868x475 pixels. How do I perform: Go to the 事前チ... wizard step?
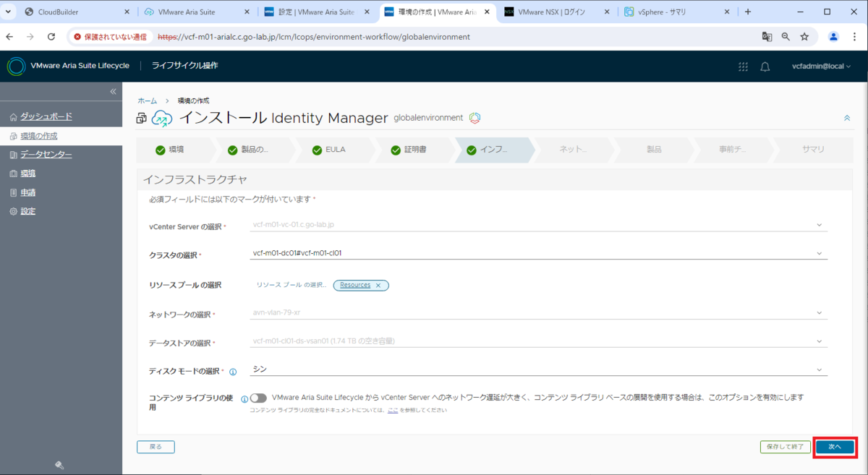tap(733, 150)
